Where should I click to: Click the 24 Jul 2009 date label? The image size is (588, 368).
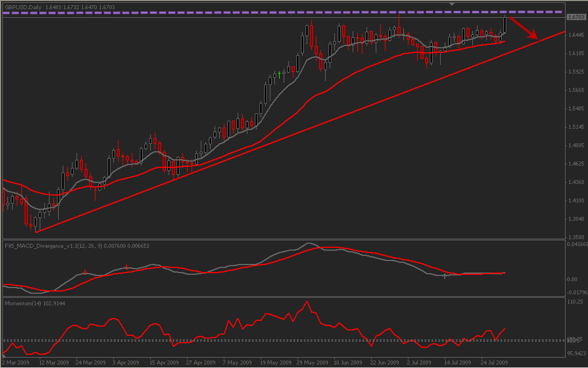point(494,363)
